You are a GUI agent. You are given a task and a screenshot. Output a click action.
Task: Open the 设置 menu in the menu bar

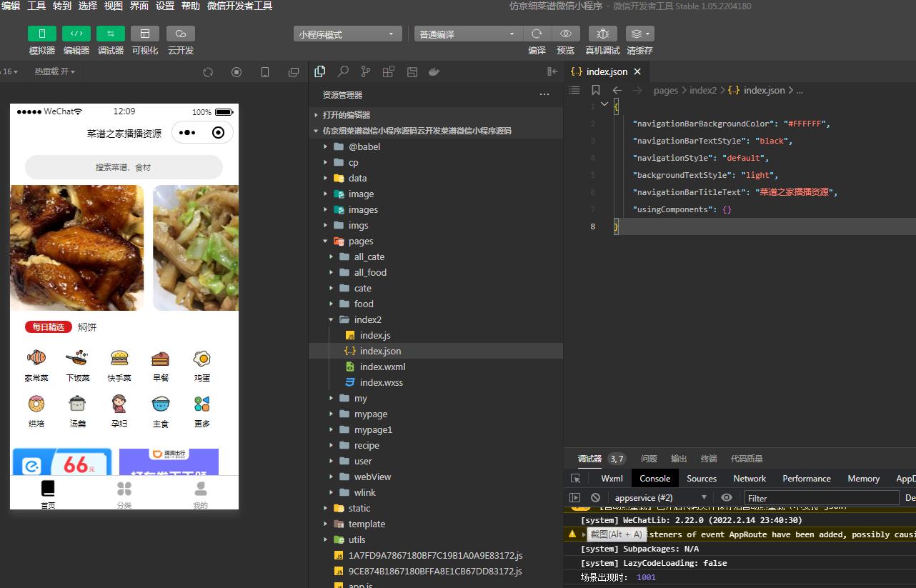165,6
